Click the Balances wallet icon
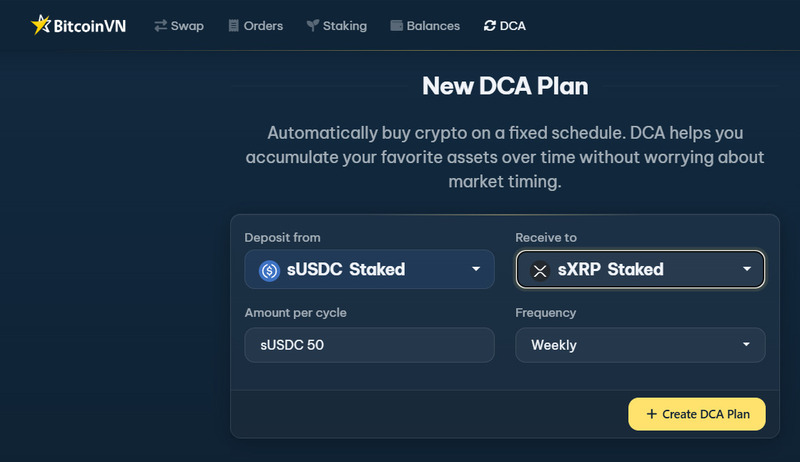 click(397, 26)
